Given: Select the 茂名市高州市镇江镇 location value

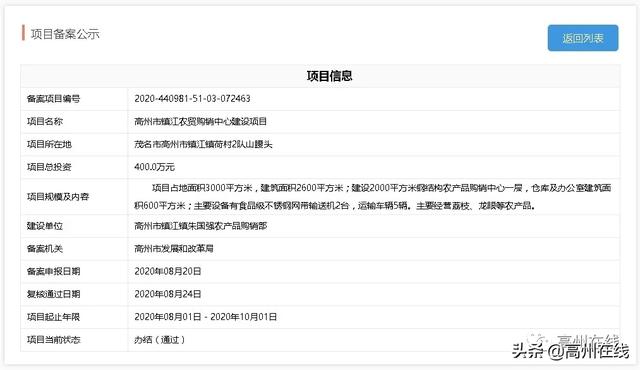Looking at the screenshot, I should (203, 144).
